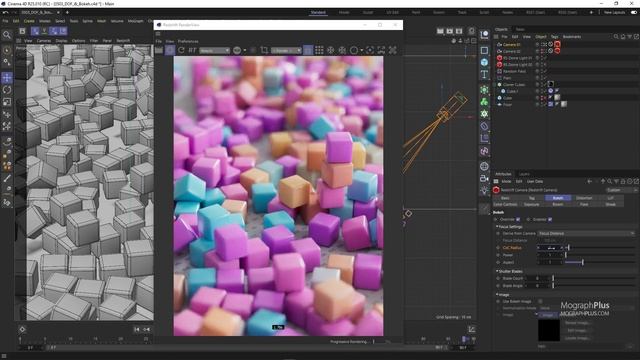Click the search magnifier icon in left toolbar

[7, 35]
